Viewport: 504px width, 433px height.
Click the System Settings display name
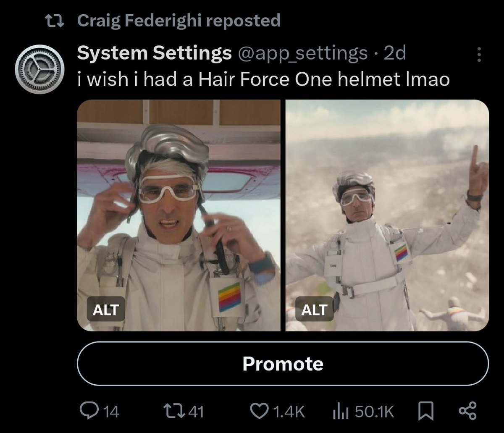click(154, 53)
